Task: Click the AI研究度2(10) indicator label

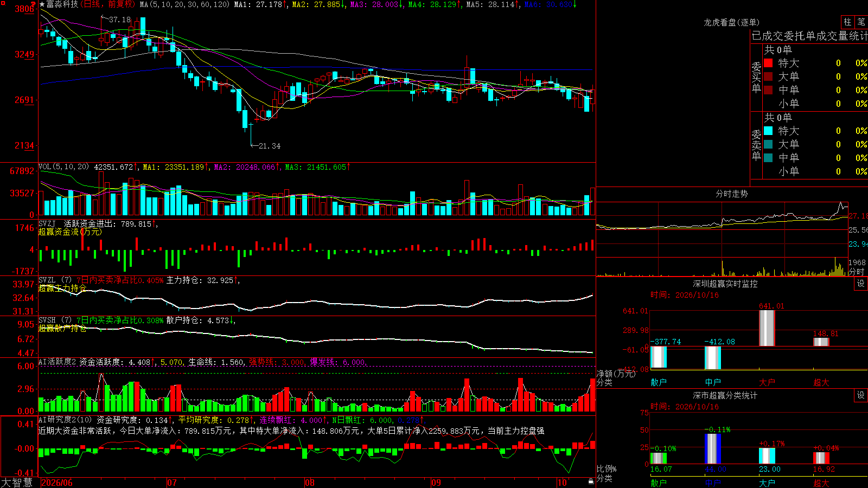Action: (66, 420)
